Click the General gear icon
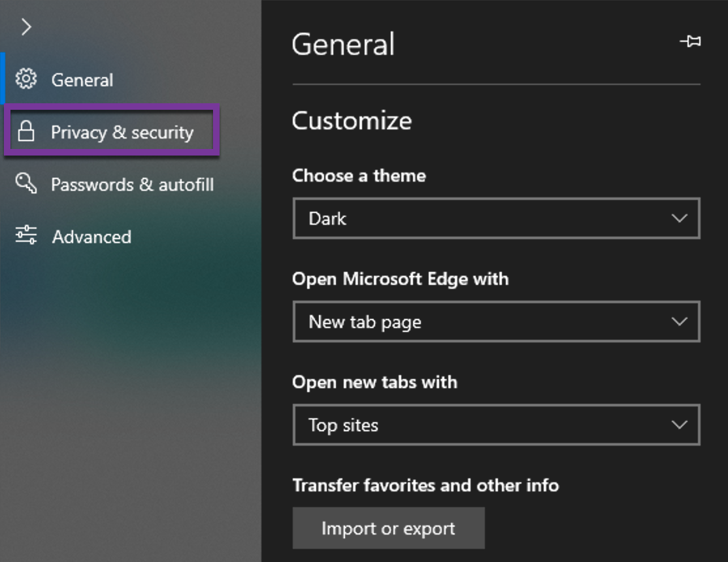Screen dimensions: 728x562 pos(26,79)
